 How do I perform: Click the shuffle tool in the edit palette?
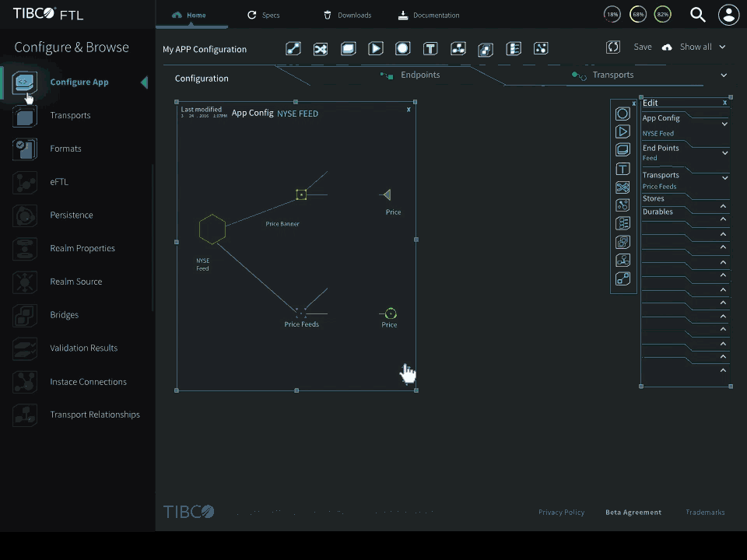pos(622,187)
